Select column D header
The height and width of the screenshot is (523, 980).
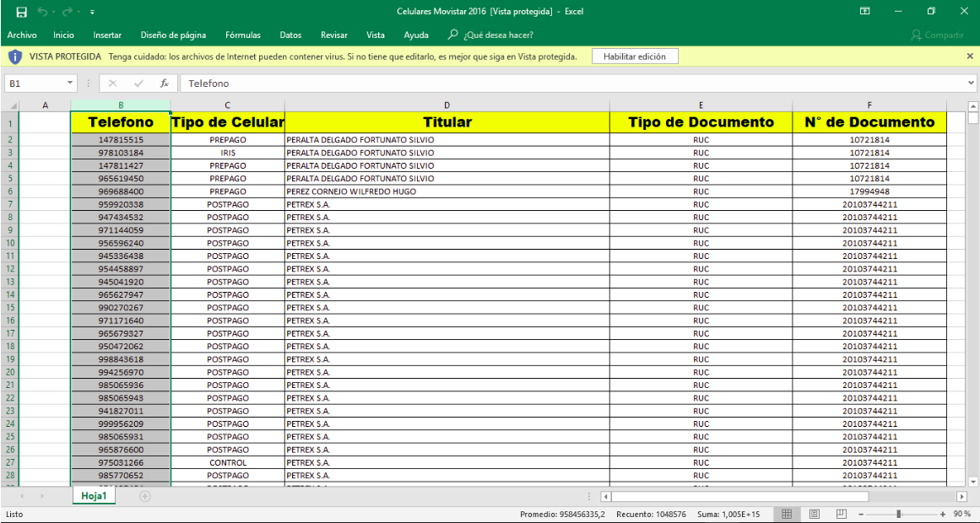447,105
